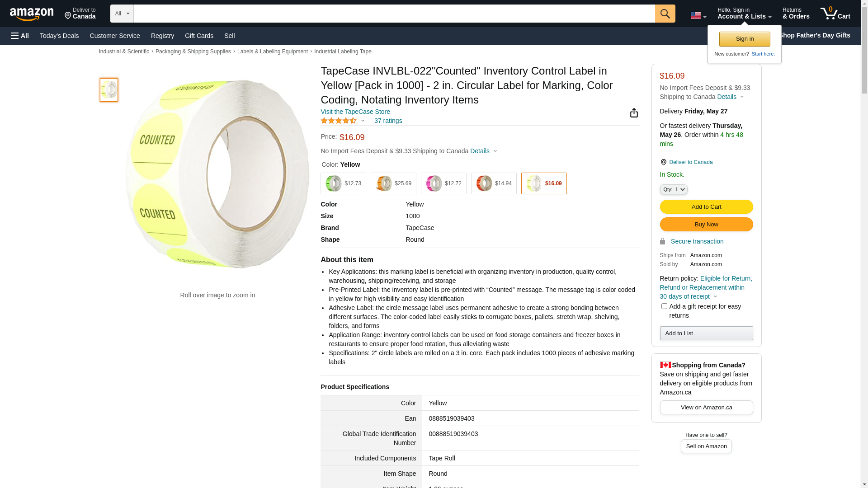Check the gift receipt checkbox
The height and width of the screenshot is (488, 868).
664,306
